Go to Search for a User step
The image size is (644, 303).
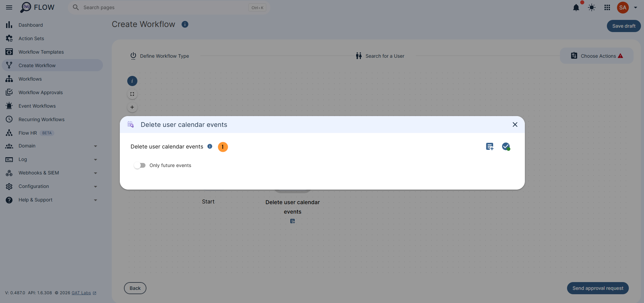tap(380, 56)
